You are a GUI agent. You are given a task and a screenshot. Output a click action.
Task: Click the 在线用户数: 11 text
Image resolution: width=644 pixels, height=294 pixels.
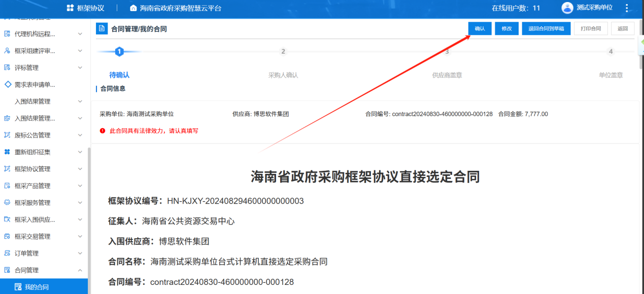516,8
